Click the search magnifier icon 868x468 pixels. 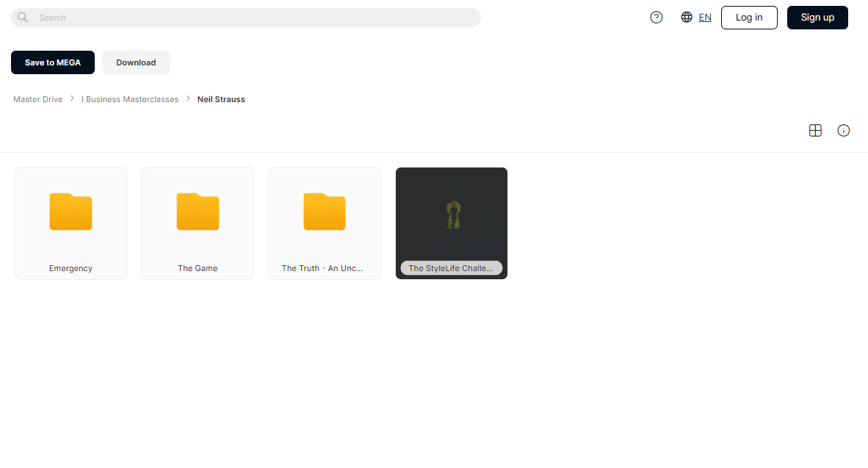click(22, 17)
